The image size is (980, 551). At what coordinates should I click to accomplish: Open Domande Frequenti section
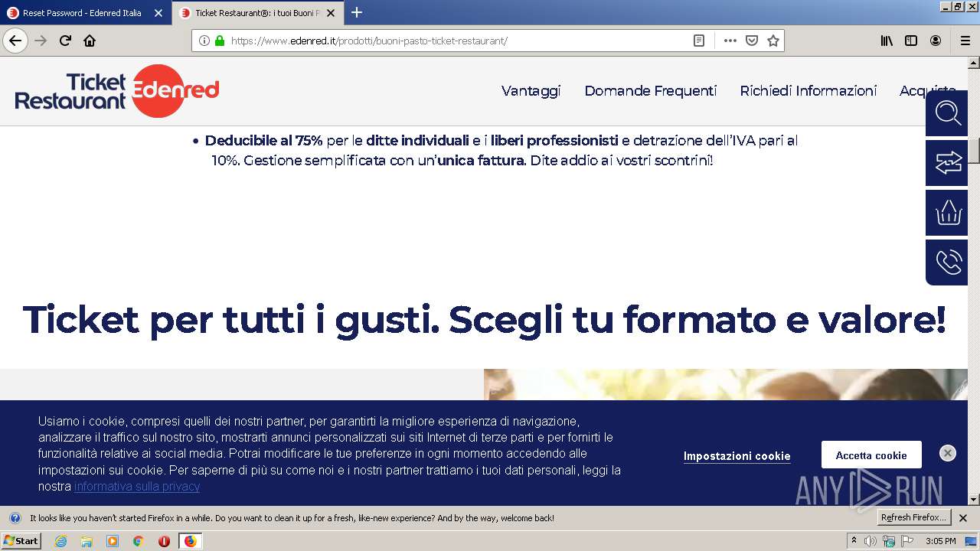(x=651, y=91)
